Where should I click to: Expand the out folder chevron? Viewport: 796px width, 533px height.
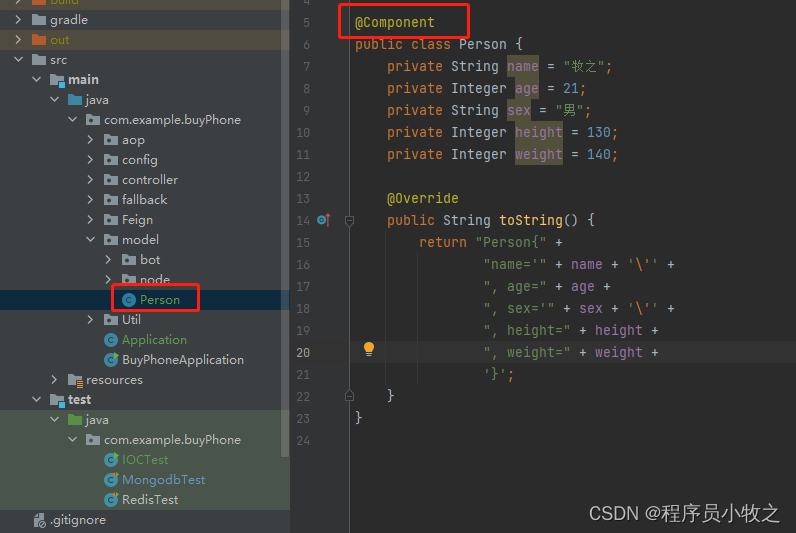click(18, 40)
